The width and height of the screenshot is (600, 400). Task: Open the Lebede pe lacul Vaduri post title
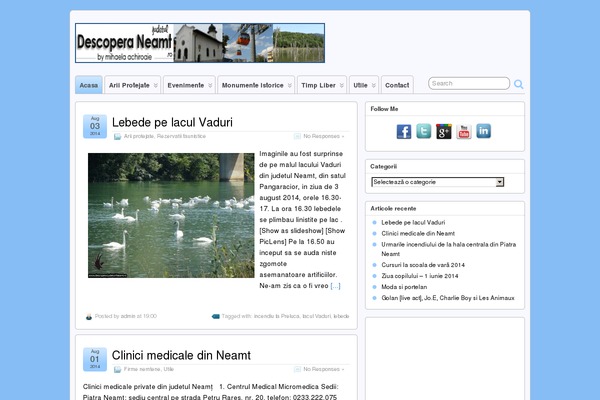tap(172, 123)
